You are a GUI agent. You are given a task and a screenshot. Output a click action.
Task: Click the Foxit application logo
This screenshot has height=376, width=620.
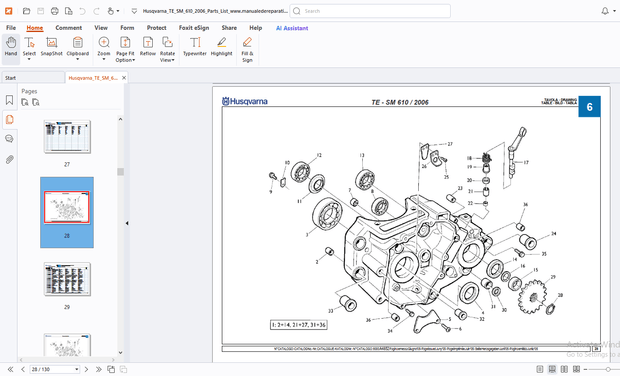click(x=8, y=11)
